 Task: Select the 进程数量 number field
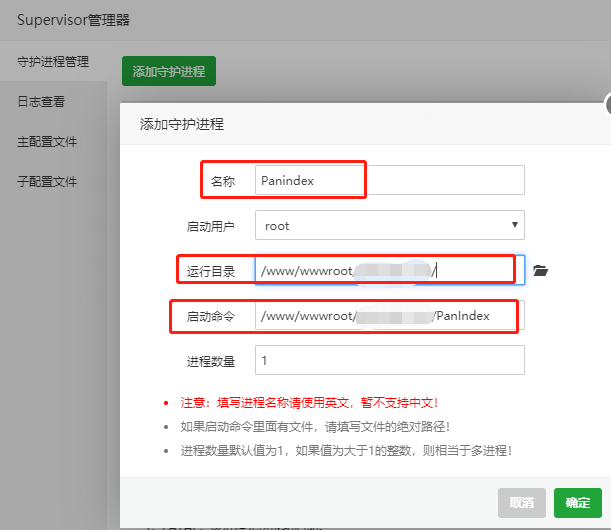[x=389, y=360]
